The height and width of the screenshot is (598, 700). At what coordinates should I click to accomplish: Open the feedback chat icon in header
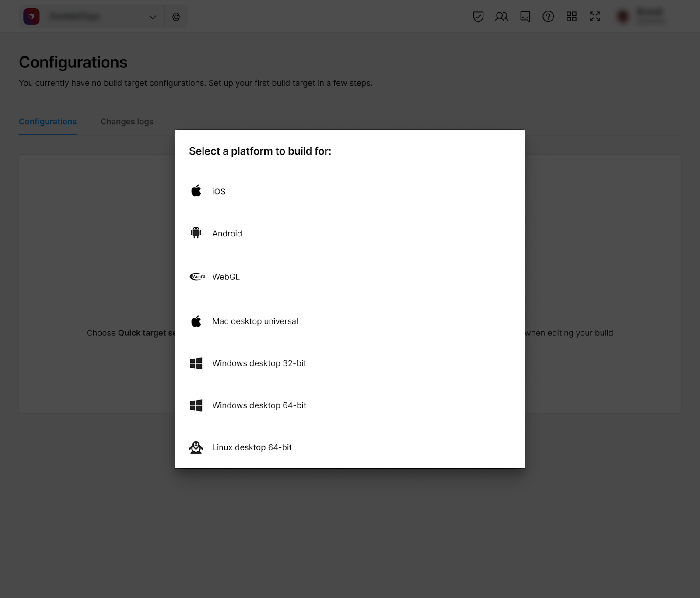pyautogui.click(x=525, y=17)
